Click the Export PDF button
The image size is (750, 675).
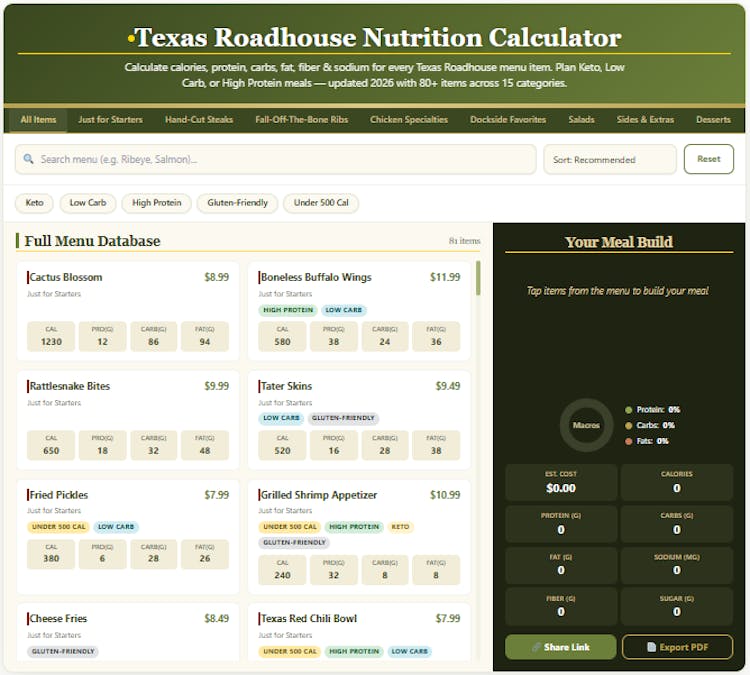click(x=677, y=647)
